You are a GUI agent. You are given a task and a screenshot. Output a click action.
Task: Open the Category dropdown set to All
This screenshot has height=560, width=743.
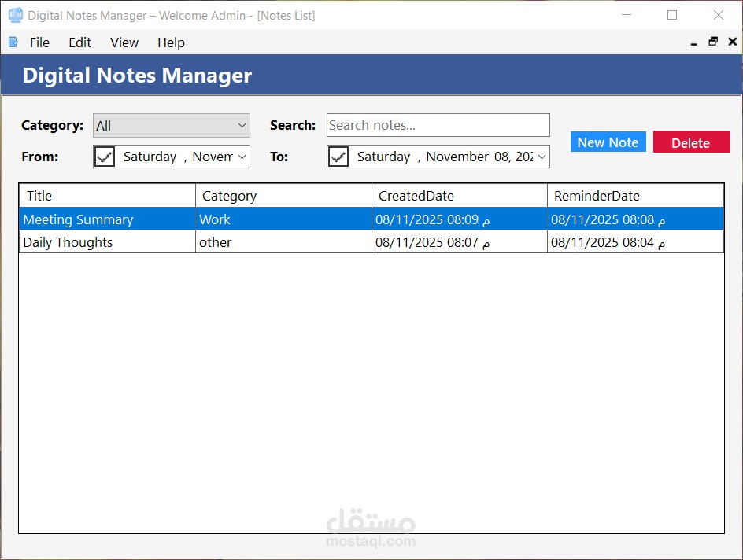172,125
